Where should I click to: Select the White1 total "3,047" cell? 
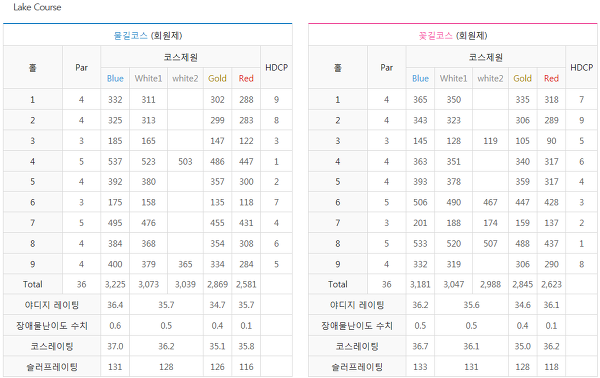tap(453, 284)
